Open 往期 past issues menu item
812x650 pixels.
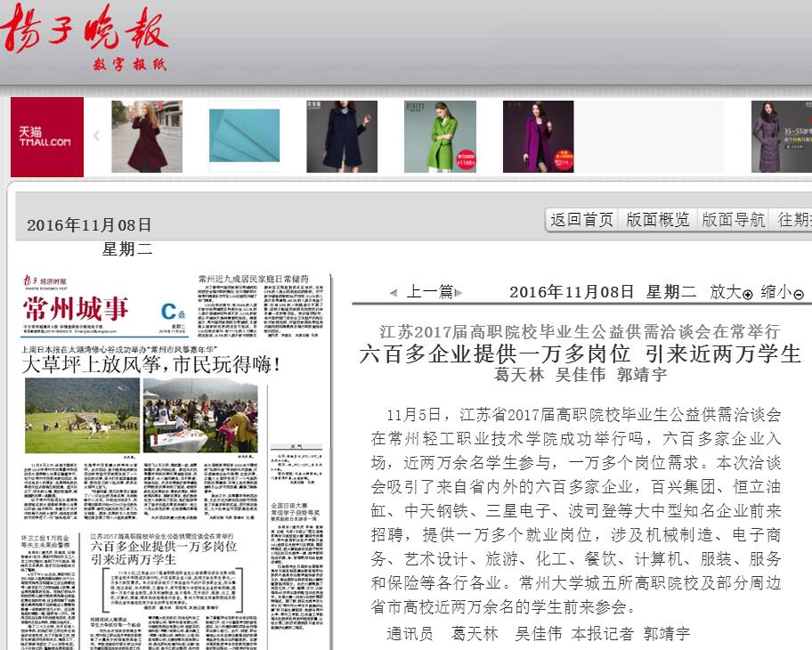pyautogui.click(x=793, y=220)
